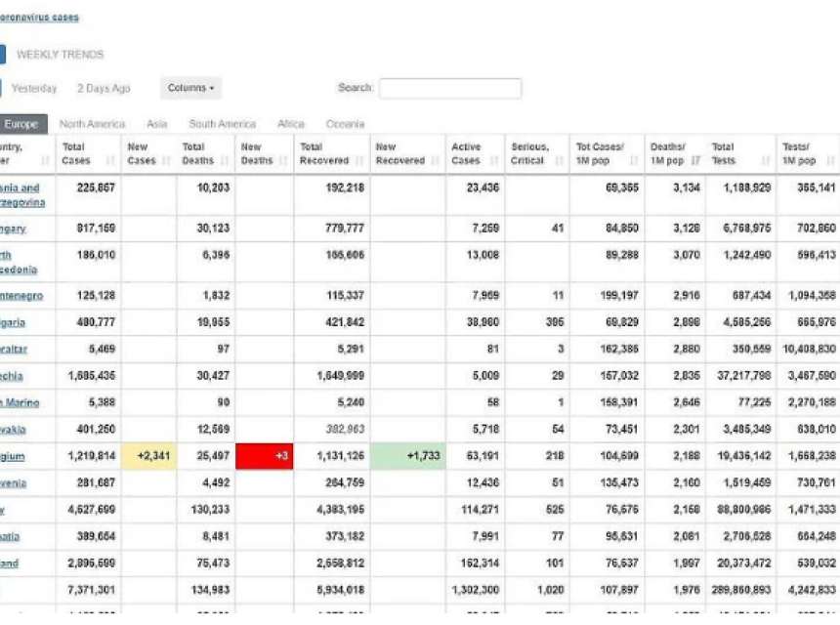Screen dimensions: 840x625
Task: Open the Weekly Trends view
Action: 60,55
